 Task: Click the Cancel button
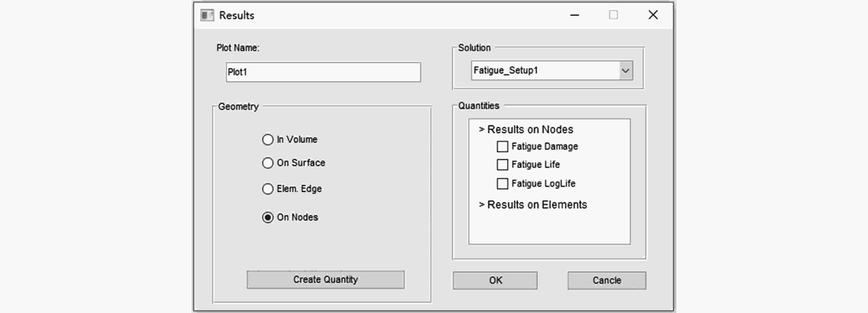coord(606,280)
